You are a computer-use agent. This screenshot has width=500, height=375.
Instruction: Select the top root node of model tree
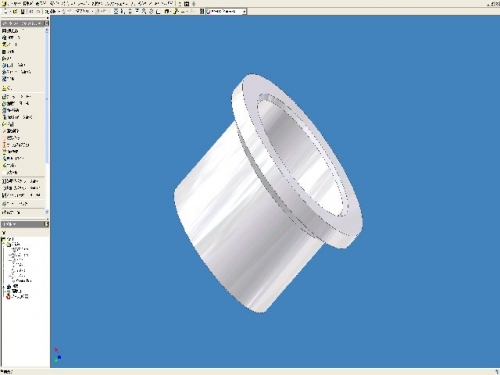pos(8,239)
